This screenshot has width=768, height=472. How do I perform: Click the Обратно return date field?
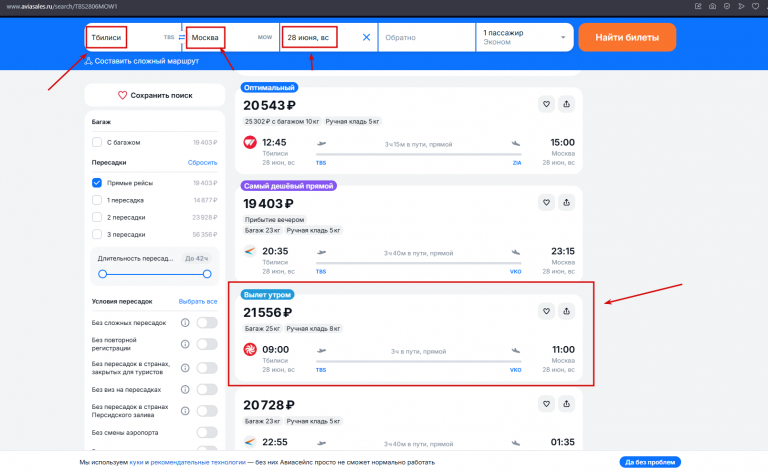pyautogui.click(x=427, y=37)
